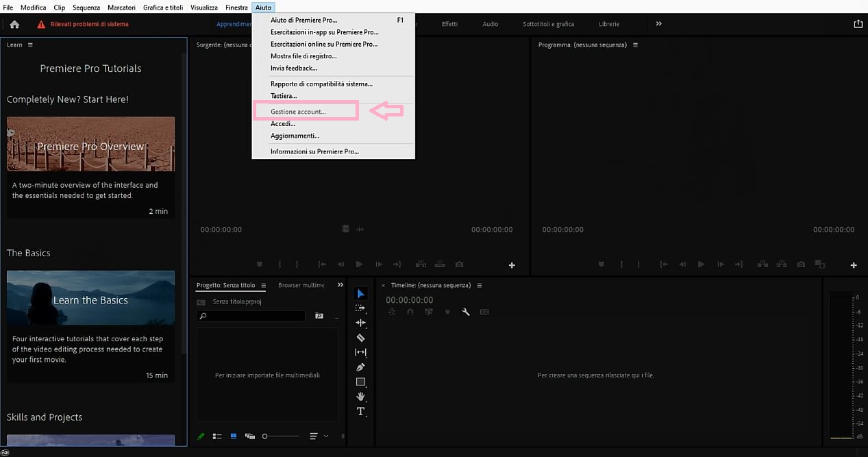Toggle insert sequences as nests
Viewport: 868px width, 457px height.
pyautogui.click(x=392, y=312)
